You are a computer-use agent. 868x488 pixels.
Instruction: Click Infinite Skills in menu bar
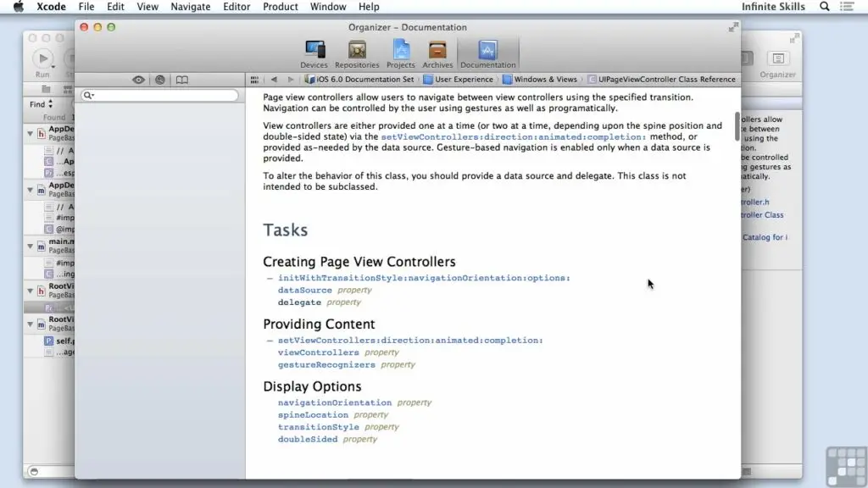(x=773, y=7)
